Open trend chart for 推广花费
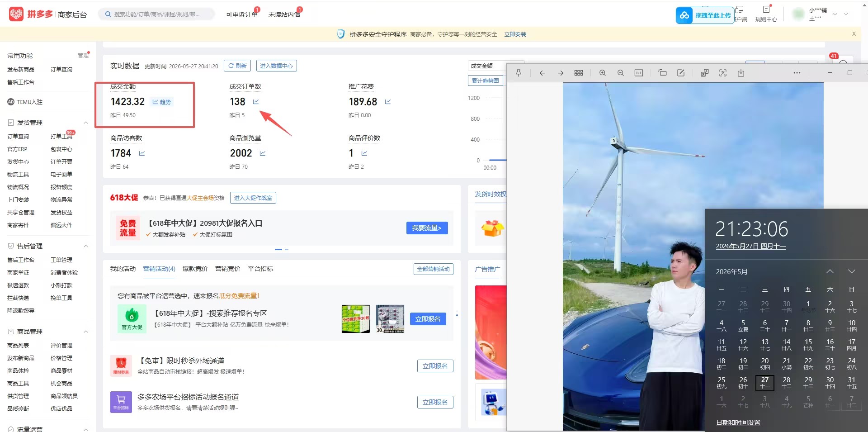Viewport: 868px width, 432px height. coord(387,102)
